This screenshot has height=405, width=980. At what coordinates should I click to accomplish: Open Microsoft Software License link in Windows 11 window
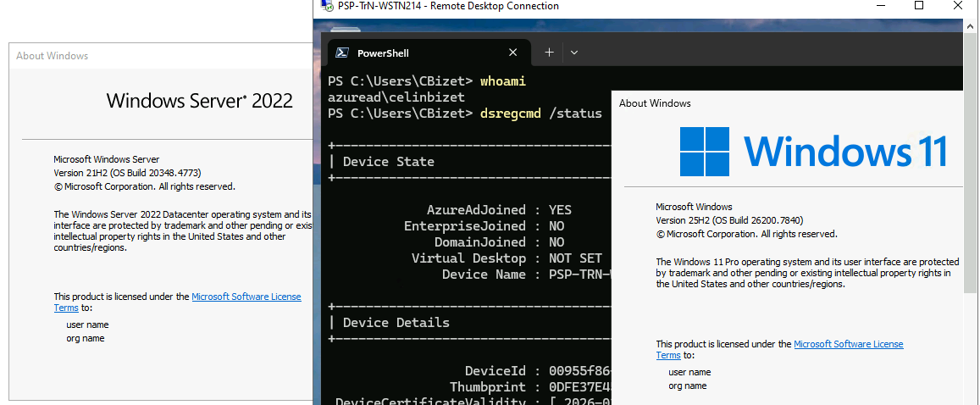pyautogui.click(x=848, y=344)
